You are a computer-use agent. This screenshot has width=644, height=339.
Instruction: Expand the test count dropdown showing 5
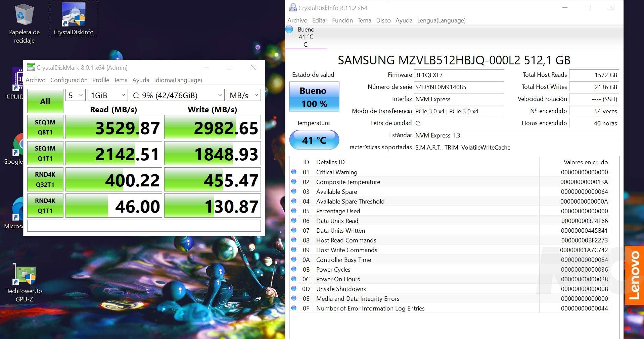point(76,95)
